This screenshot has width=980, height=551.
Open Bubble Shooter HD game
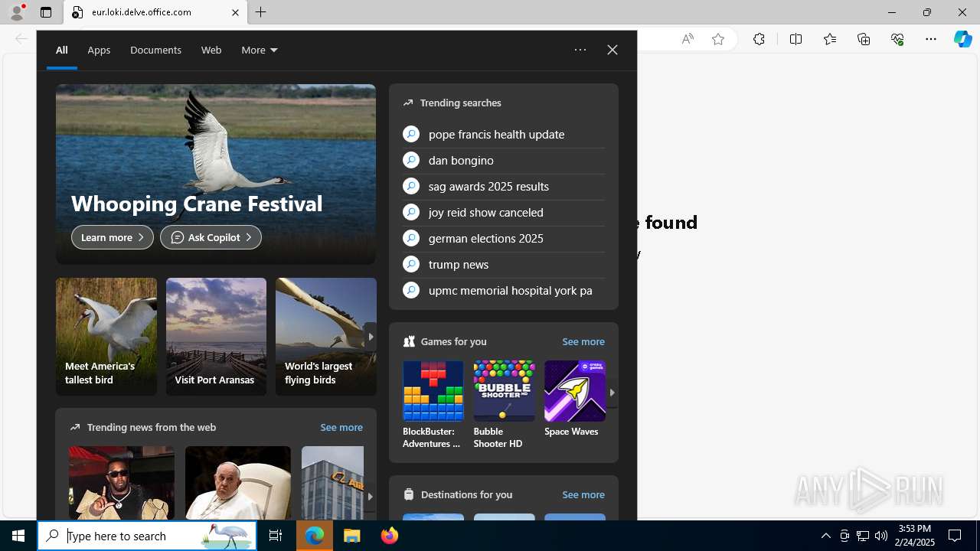click(504, 405)
